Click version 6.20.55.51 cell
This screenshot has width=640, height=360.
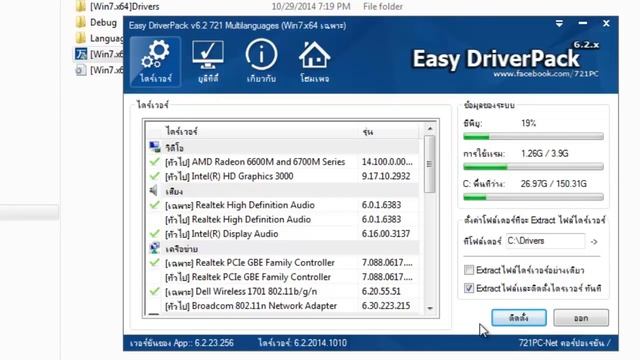pos(381,291)
